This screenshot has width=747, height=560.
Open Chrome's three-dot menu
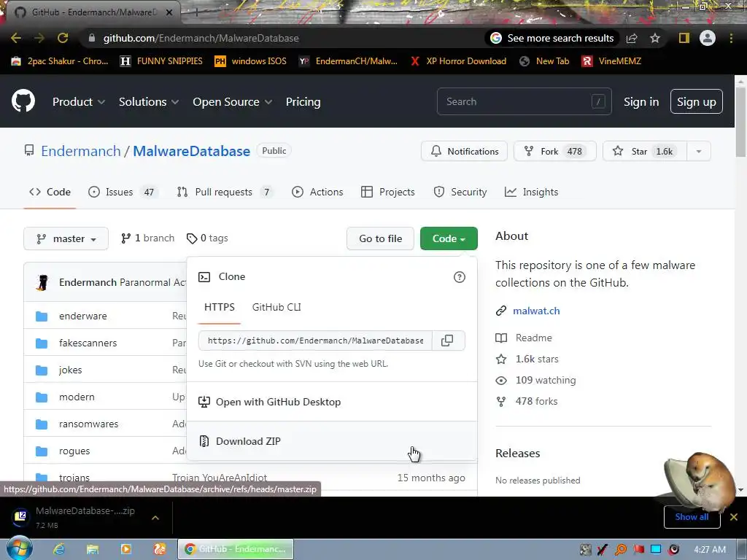pos(731,38)
